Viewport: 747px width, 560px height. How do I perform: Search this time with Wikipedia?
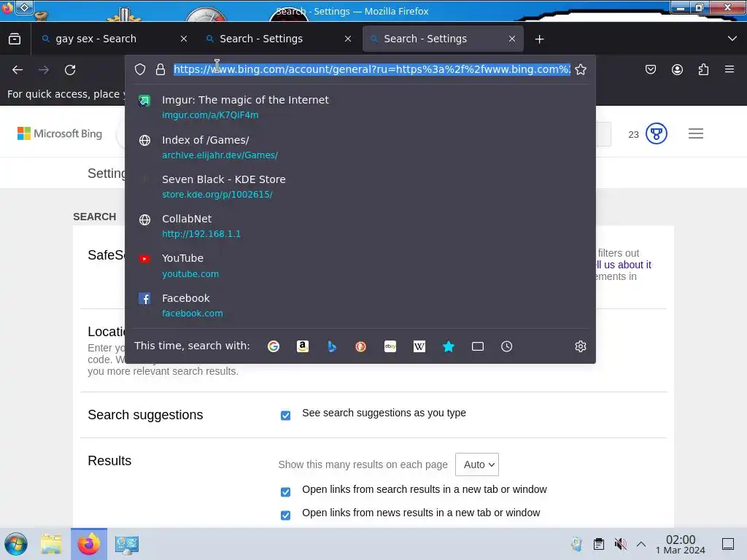pyautogui.click(x=419, y=346)
